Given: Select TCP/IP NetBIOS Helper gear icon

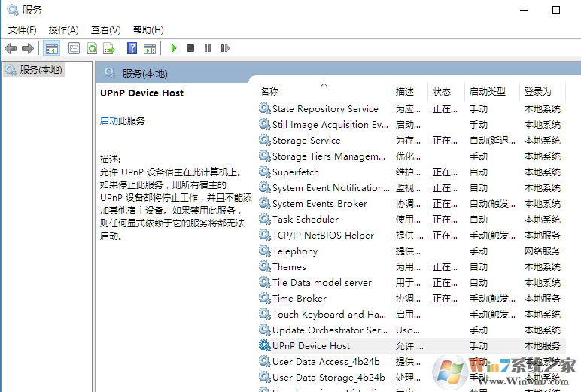Looking at the screenshot, I should pos(265,235).
